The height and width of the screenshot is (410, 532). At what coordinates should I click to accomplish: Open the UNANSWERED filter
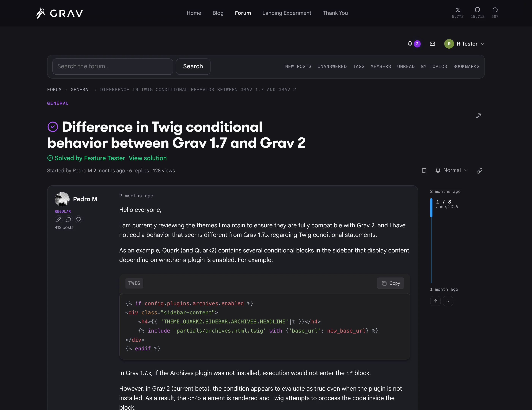click(x=332, y=67)
